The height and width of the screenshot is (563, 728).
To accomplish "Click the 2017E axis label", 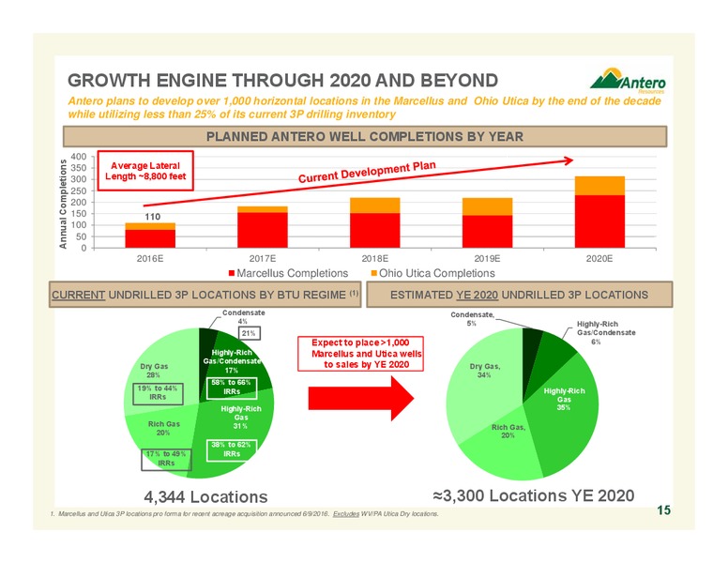I will (263, 259).
